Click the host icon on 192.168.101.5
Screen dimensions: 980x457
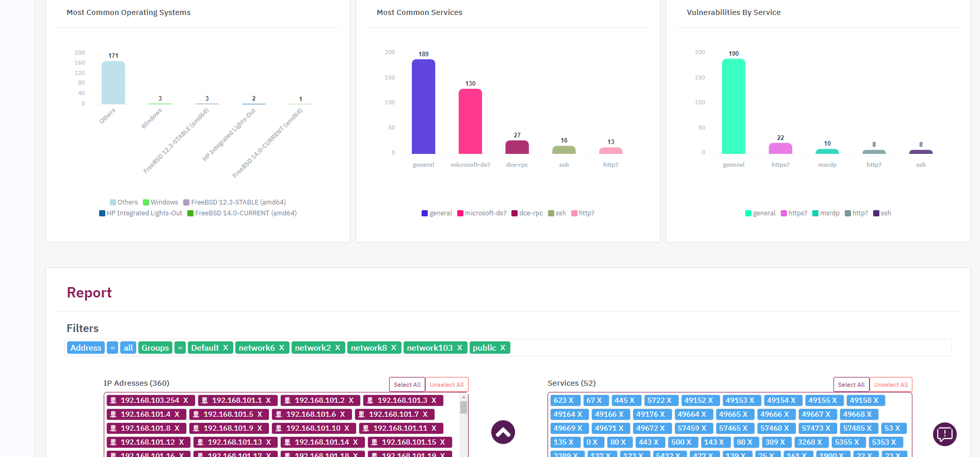(x=196, y=414)
